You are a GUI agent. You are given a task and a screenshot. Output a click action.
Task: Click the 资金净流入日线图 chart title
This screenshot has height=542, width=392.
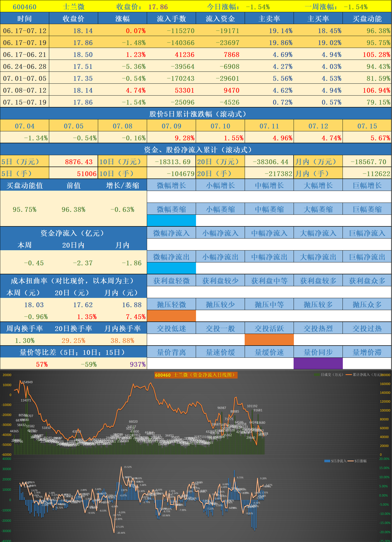(x=196, y=375)
